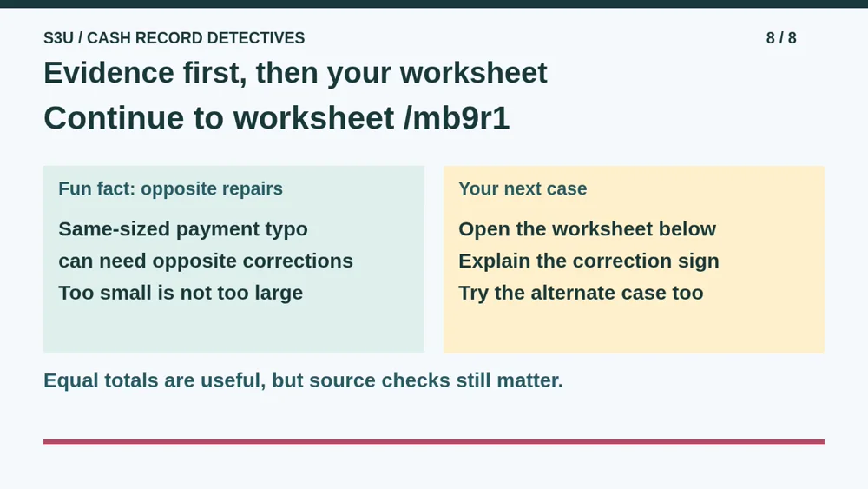Click the 'Fun fact: opposite repairs' heading
This screenshot has height=489, width=868.
(x=170, y=188)
